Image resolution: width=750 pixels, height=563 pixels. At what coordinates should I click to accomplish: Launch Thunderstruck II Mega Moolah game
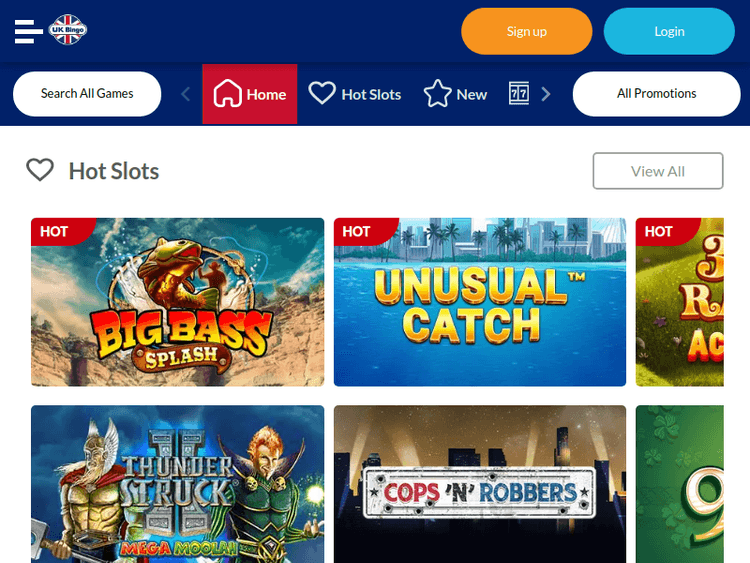(177, 484)
